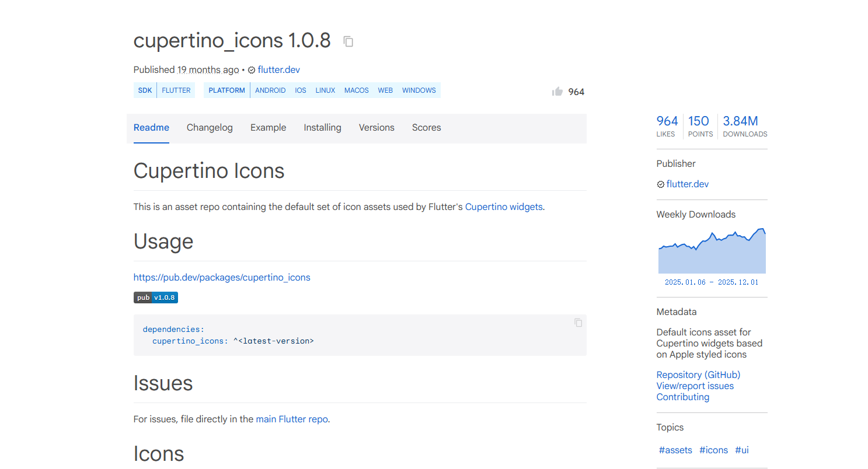The image size is (868, 469).
Task: Click the pub v1.0.8 badge
Action: [x=156, y=297]
